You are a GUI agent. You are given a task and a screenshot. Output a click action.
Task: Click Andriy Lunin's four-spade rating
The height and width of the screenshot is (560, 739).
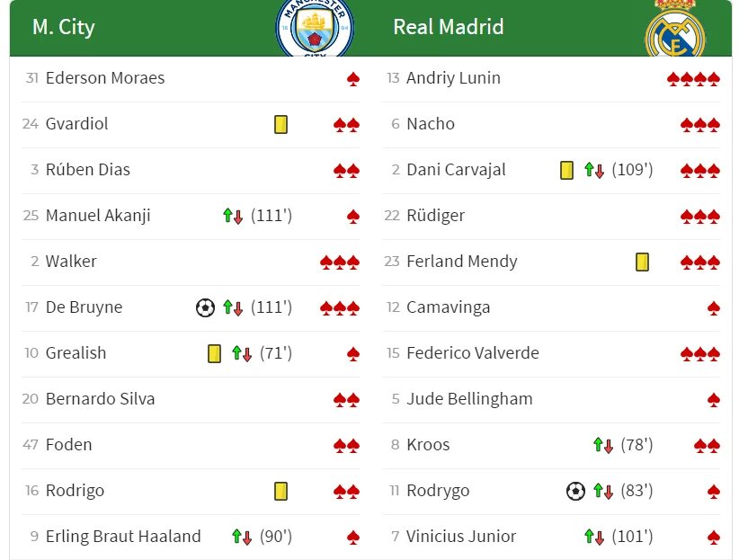[x=693, y=79]
